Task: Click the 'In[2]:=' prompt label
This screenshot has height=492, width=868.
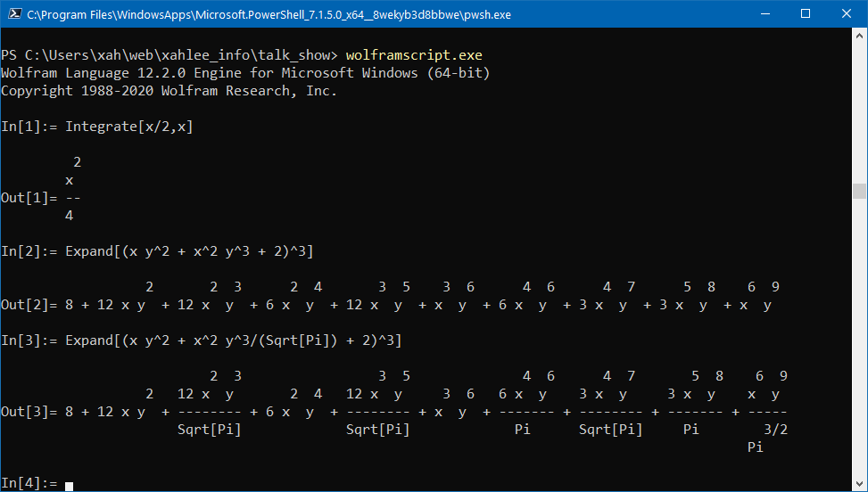Action: pos(29,251)
